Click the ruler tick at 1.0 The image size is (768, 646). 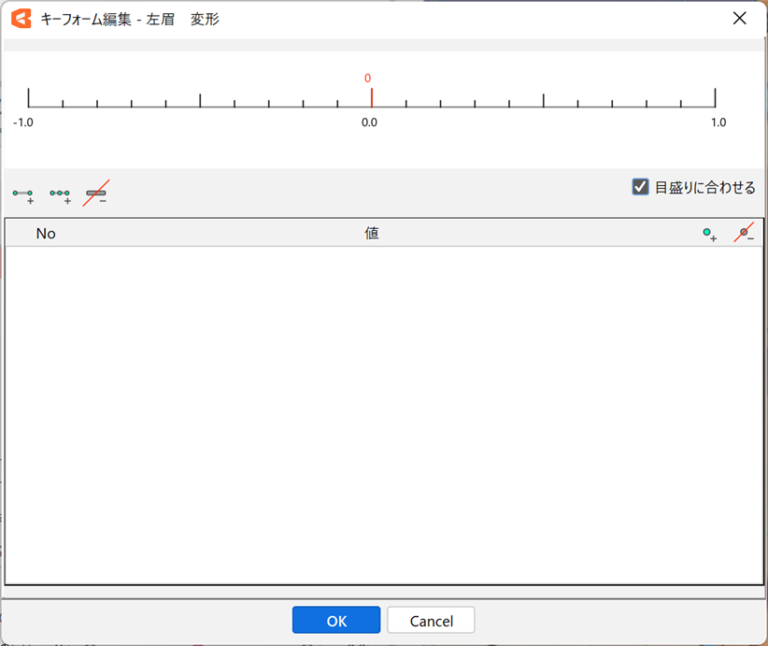[x=715, y=98]
